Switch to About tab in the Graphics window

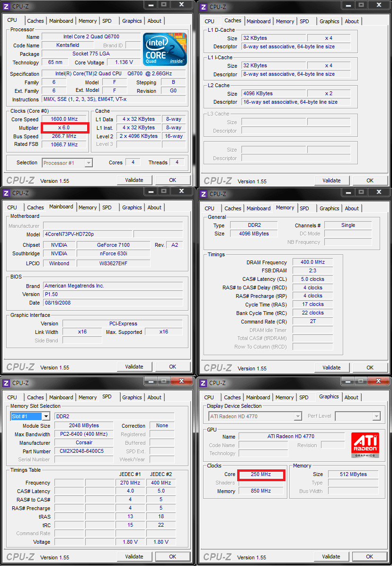tap(351, 397)
